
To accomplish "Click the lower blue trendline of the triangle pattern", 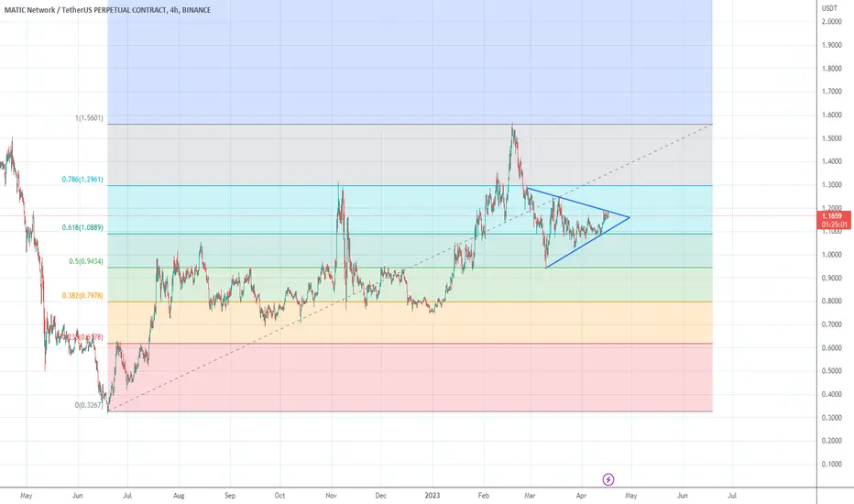I will [587, 243].
